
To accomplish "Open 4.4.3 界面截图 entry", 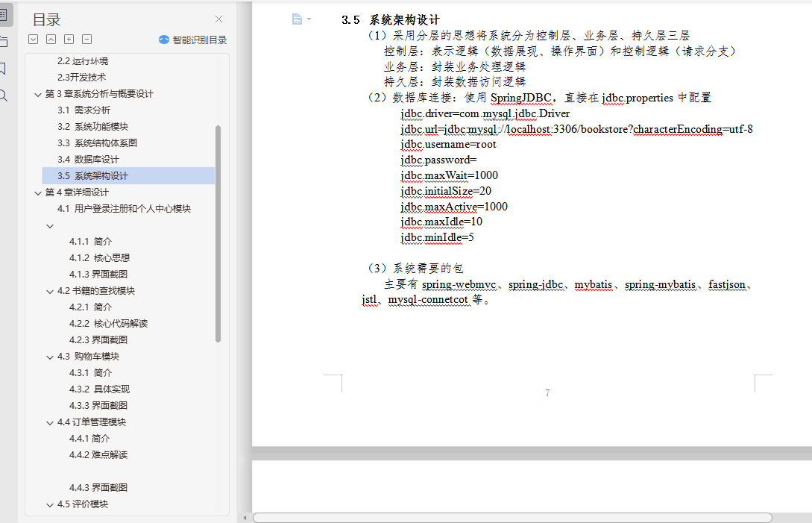I will click(x=98, y=488).
